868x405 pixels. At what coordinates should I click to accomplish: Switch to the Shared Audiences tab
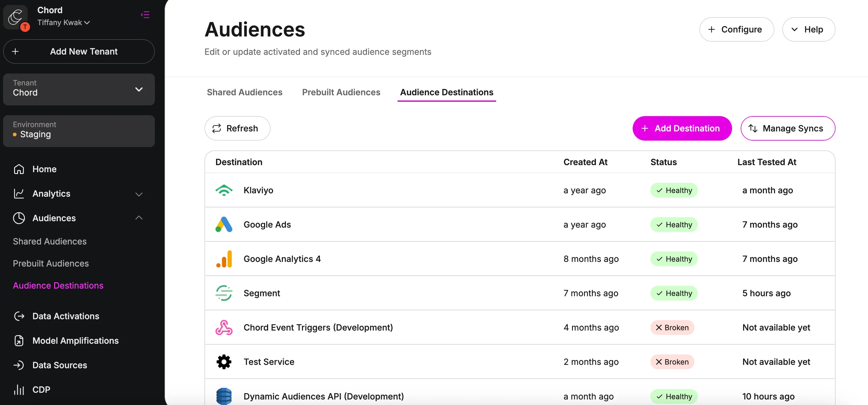(245, 92)
